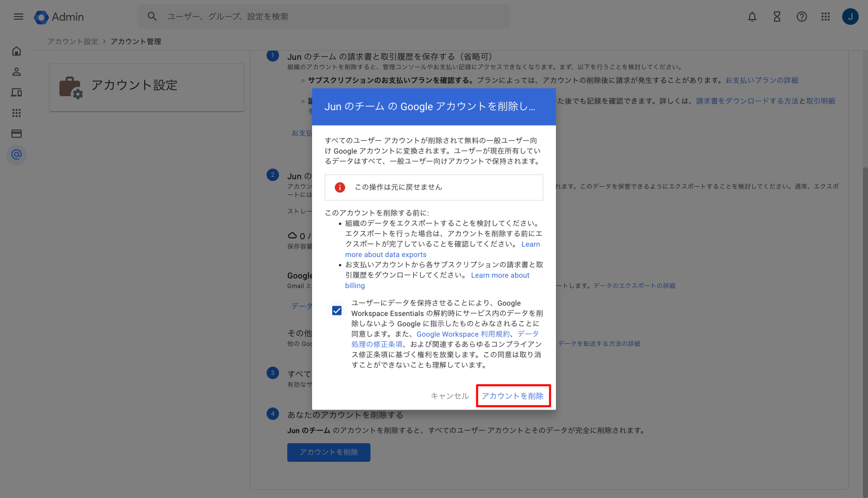This screenshot has height=498, width=868.
Task: Open Learn more about billing link
Action: click(x=500, y=275)
